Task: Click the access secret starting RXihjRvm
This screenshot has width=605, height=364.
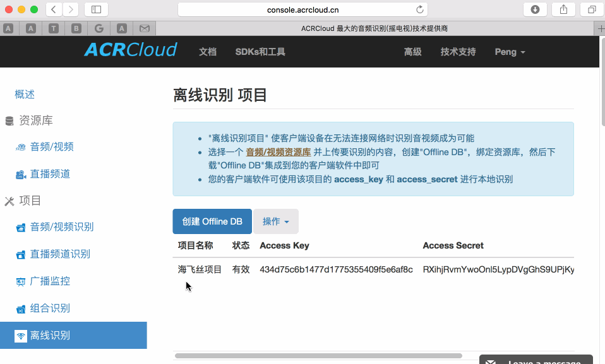Action: point(498,269)
